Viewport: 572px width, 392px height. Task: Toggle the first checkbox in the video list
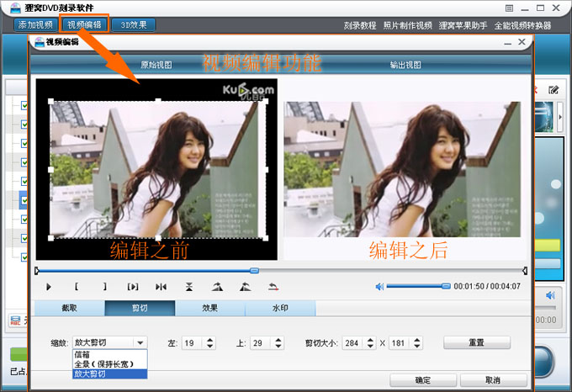tap(24, 105)
